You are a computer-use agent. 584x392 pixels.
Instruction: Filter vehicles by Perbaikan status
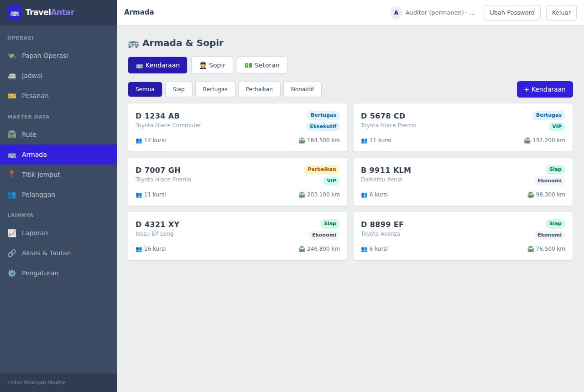click(x=259, y=89)
